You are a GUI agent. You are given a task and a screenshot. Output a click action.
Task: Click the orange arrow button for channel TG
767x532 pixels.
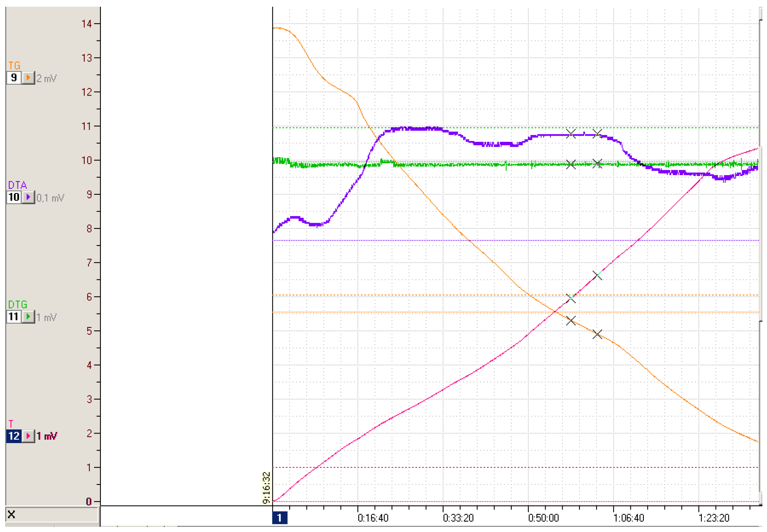pyautogui.click(x=28, y=78)
